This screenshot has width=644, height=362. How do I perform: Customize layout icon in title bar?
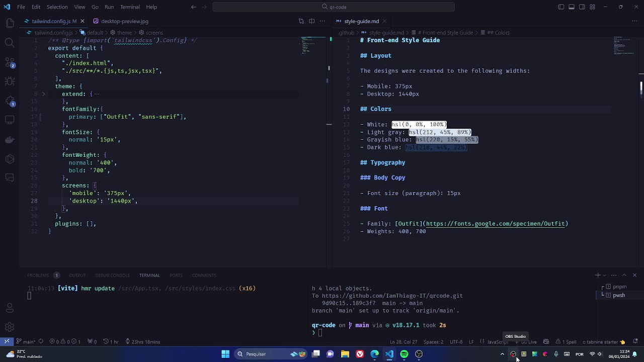(592, 7)
